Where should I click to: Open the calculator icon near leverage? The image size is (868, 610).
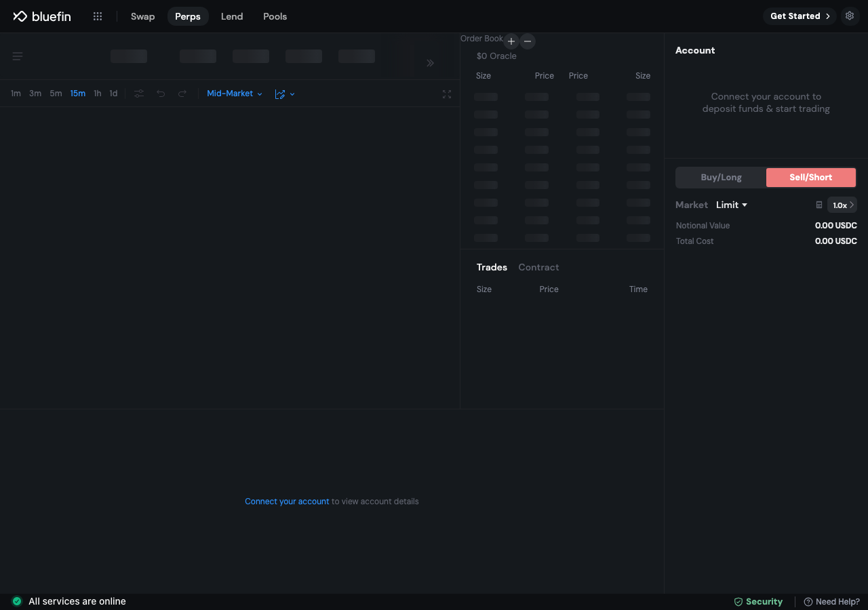click(x=819, y=205)
